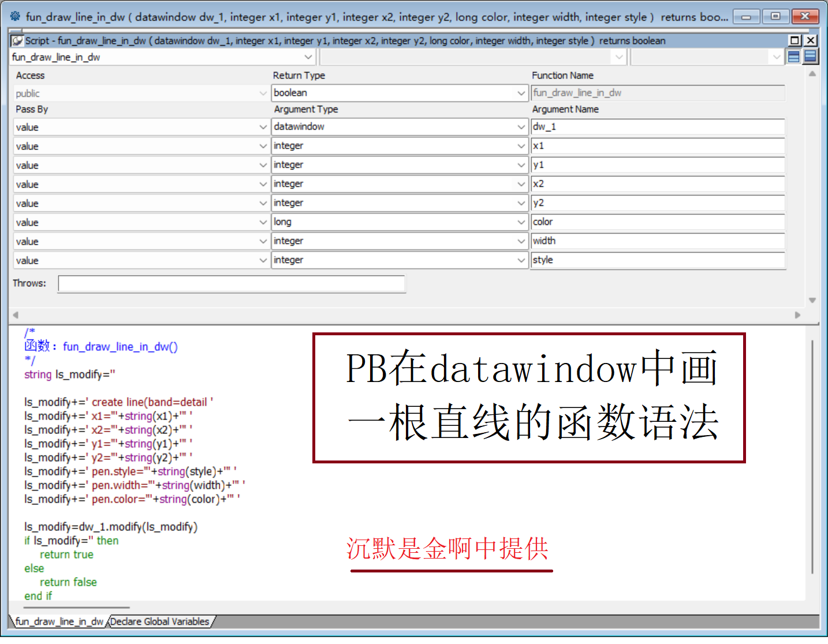
Task: Click the pen.color code line
Action: tap(132, 499)
